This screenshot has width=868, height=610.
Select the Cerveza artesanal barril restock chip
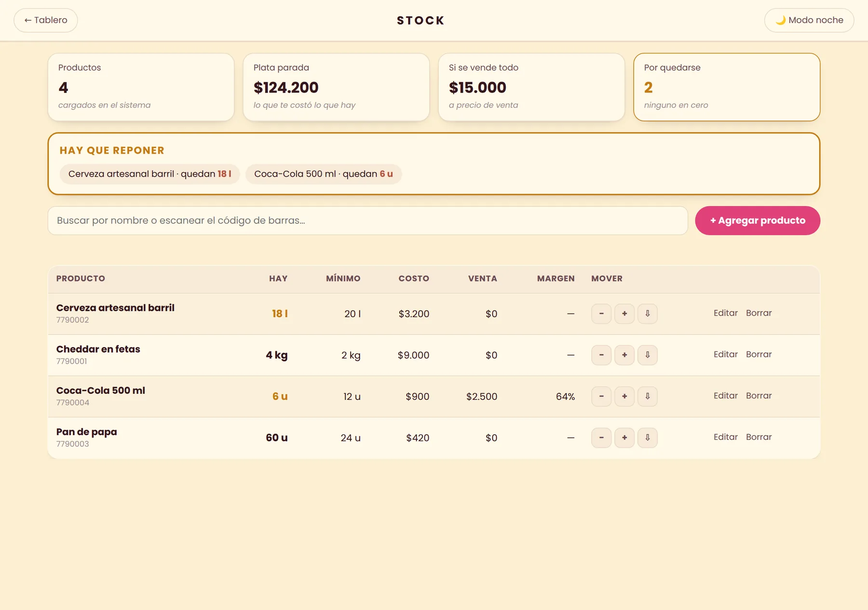[x=150, y=174]
